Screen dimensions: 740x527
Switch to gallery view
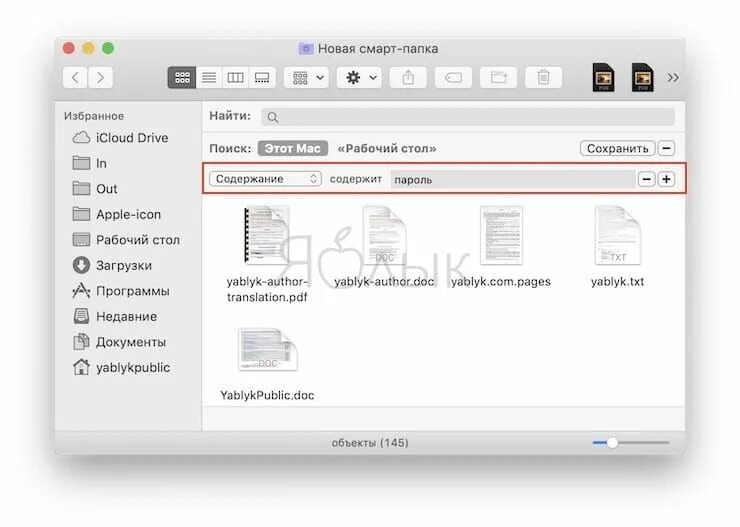pyautogui.click(x=262, y=77)
